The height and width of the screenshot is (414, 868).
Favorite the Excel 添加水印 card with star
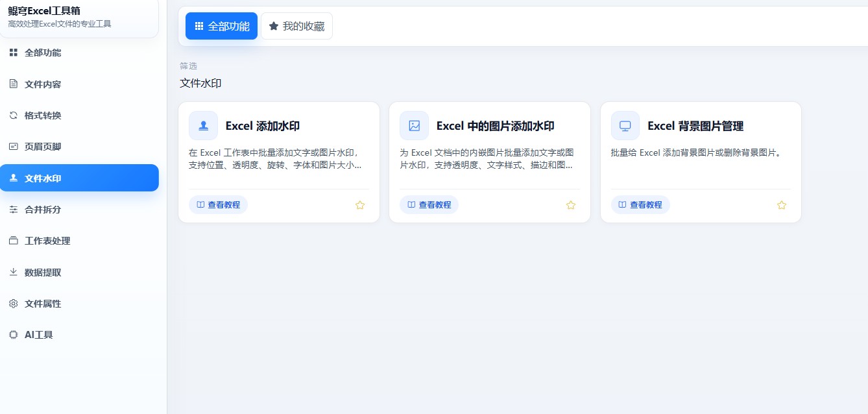coord(360,205)
